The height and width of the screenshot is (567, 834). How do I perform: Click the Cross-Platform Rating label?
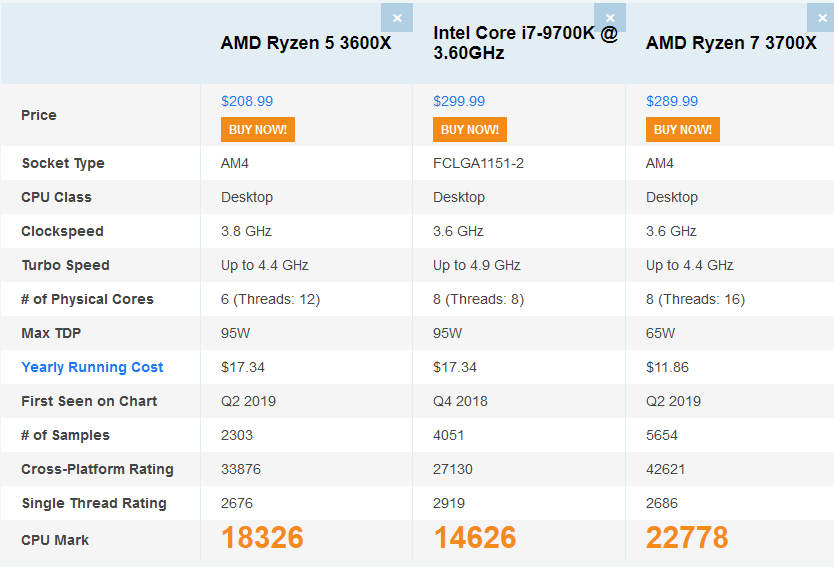pos(97,469)
